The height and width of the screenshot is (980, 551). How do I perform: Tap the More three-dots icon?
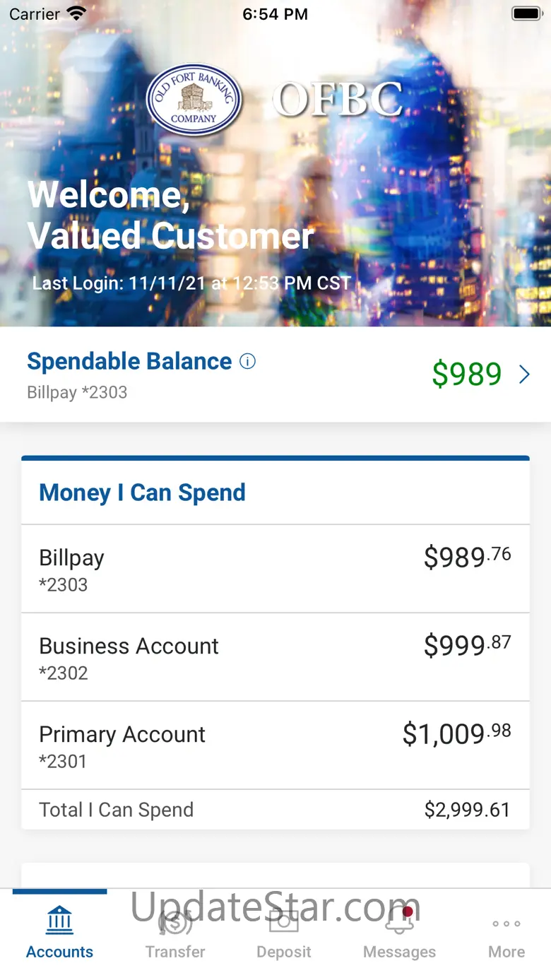coord(506,923)
